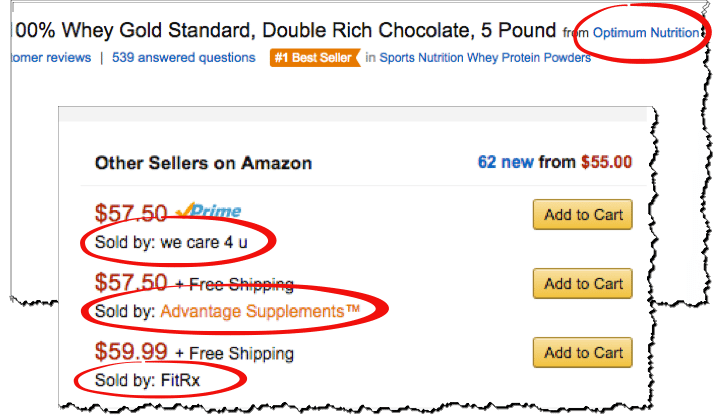Click the Advantage Supplements $57.50 price

(x=131, y=282)
